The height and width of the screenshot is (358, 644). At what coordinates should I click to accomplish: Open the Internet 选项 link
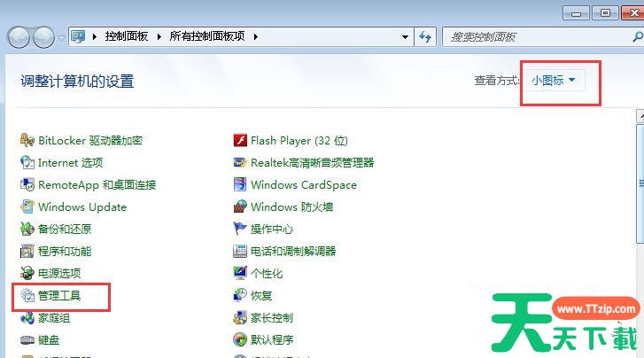(70, 163)
